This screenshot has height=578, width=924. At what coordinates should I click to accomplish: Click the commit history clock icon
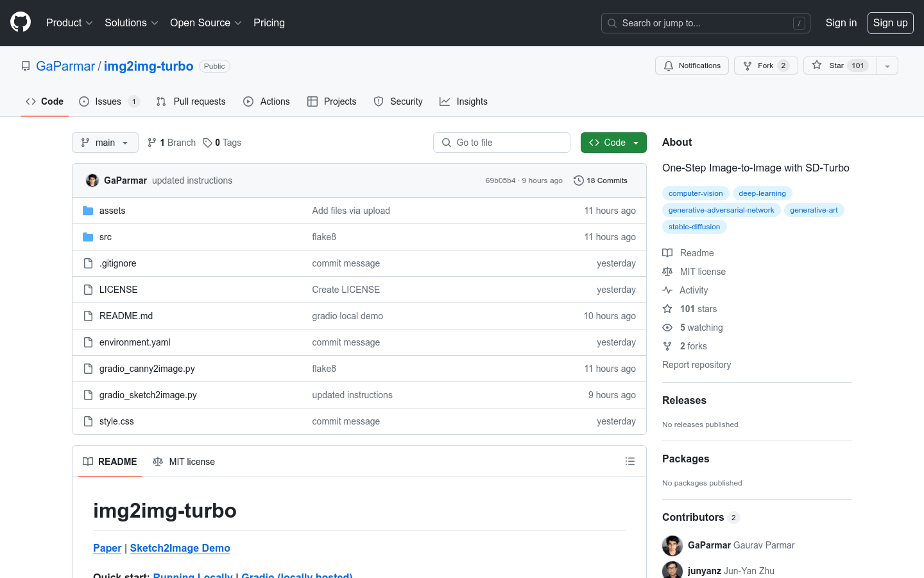click(x=579, y=180)
